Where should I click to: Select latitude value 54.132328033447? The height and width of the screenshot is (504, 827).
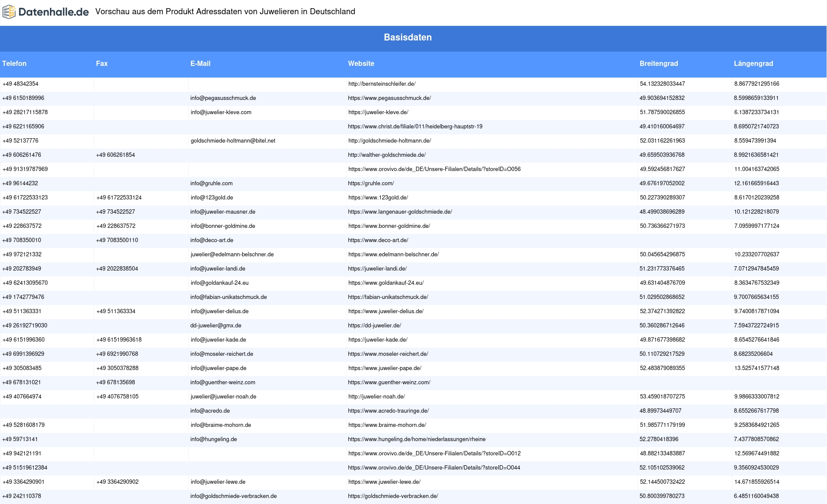tap(662, 84)
